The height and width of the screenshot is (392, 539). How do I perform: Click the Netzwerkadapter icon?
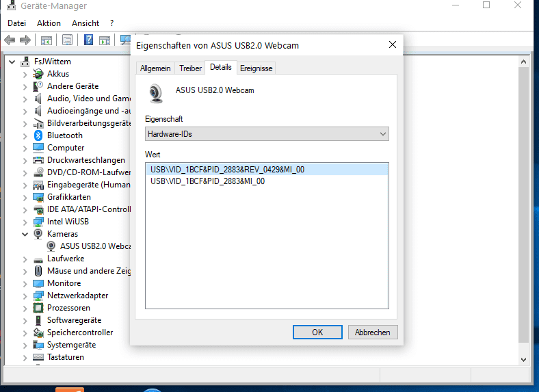coord(38,296)
